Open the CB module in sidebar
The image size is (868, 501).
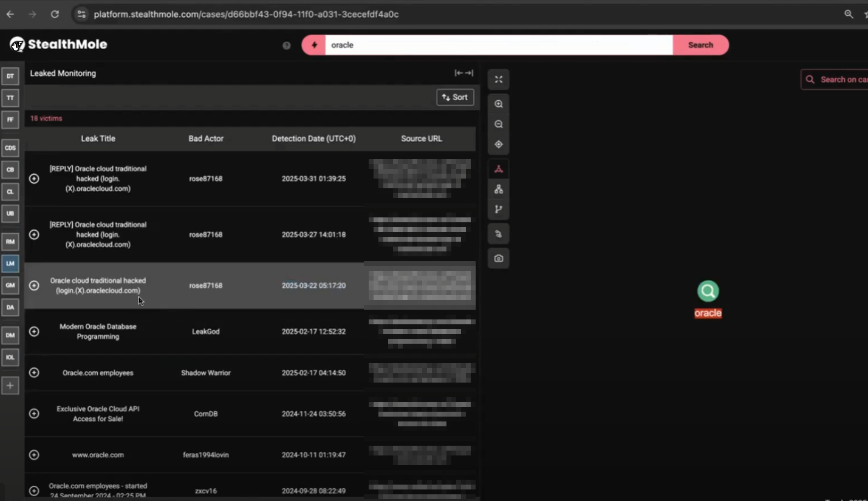10,169
